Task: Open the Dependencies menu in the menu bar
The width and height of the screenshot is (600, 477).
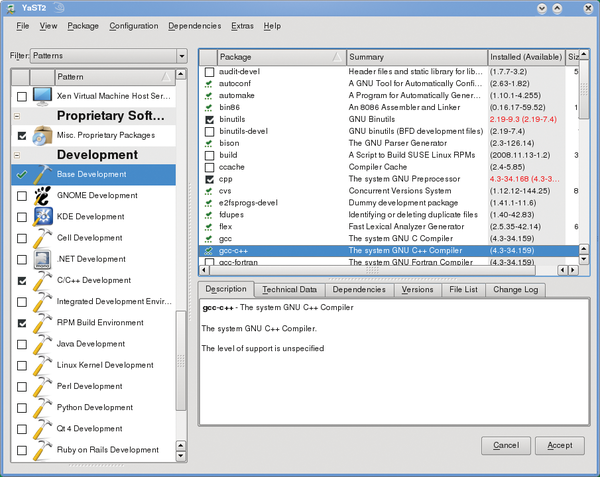Action: [x=194, y=25]
